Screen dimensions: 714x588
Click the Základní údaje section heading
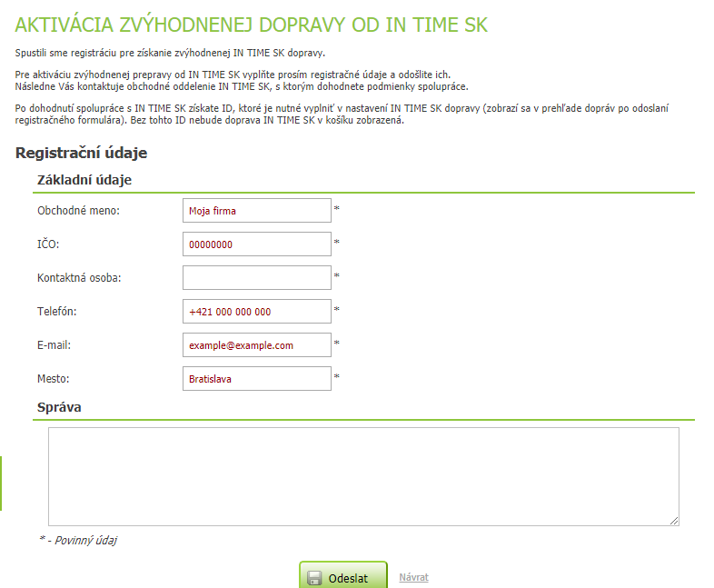point(84,180)
